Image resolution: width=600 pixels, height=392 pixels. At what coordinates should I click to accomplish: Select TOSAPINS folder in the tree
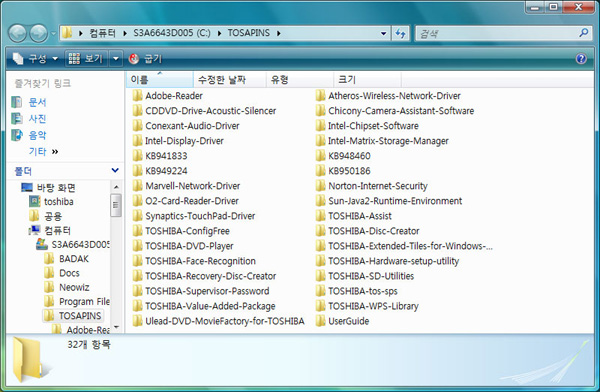[x=80, y=316]
